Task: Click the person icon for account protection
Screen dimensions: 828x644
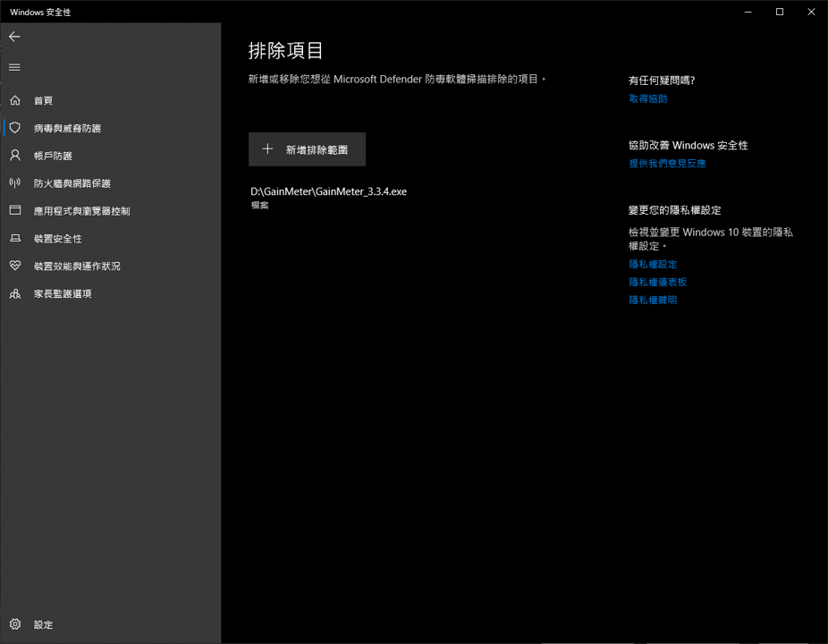Action: pos(15,155)
